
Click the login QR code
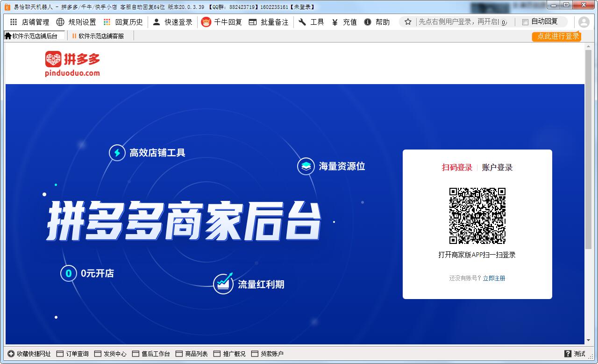pos(477,216)
